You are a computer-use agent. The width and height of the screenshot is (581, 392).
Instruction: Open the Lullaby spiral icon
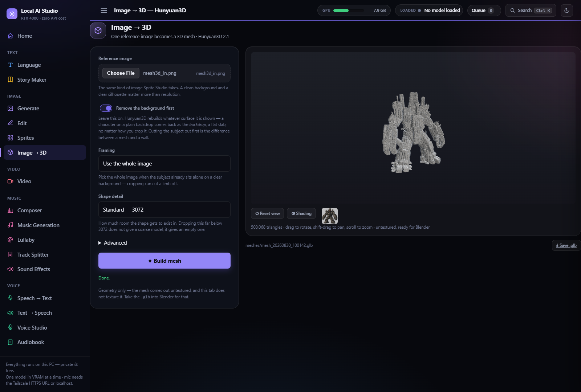[x=10, y=240]
